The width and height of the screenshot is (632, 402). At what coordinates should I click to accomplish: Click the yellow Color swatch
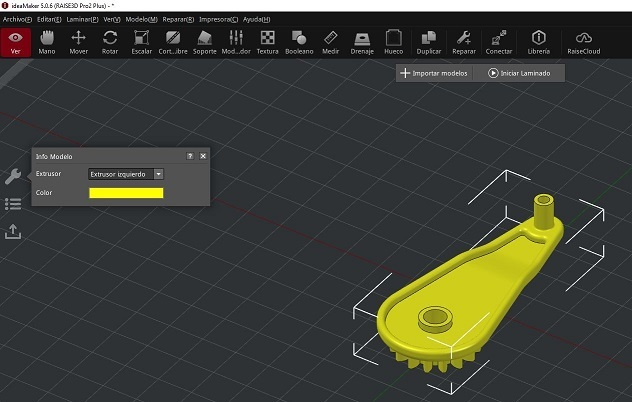click(x=126, y=193)
